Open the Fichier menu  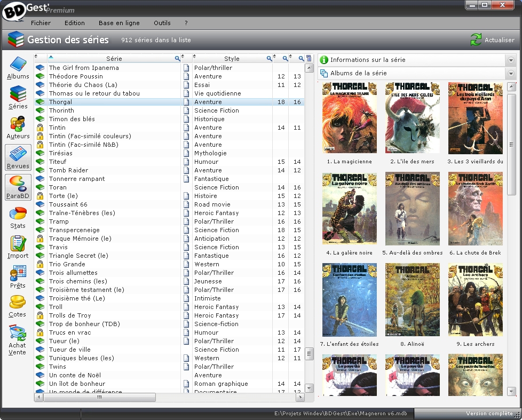(41, 23)
